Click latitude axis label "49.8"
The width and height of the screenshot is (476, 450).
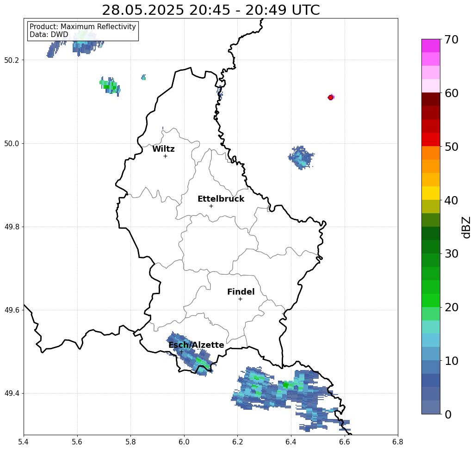click(11, 227)
